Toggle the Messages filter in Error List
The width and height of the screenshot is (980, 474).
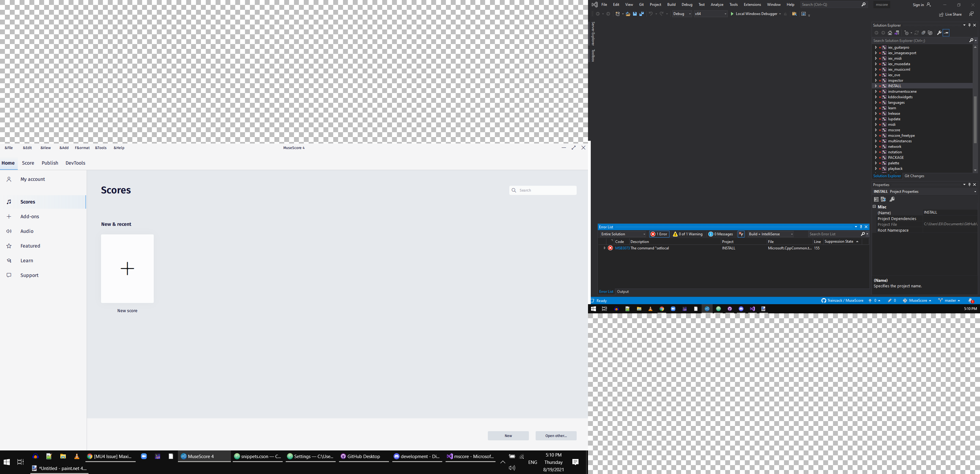click(x=720, y=234)
